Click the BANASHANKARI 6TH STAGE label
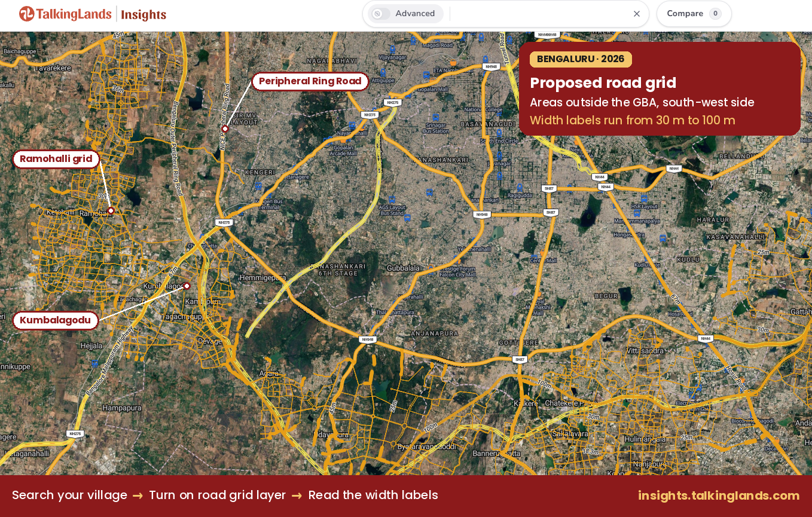Viewport: 812px width, 517px height. click(337, 269)
